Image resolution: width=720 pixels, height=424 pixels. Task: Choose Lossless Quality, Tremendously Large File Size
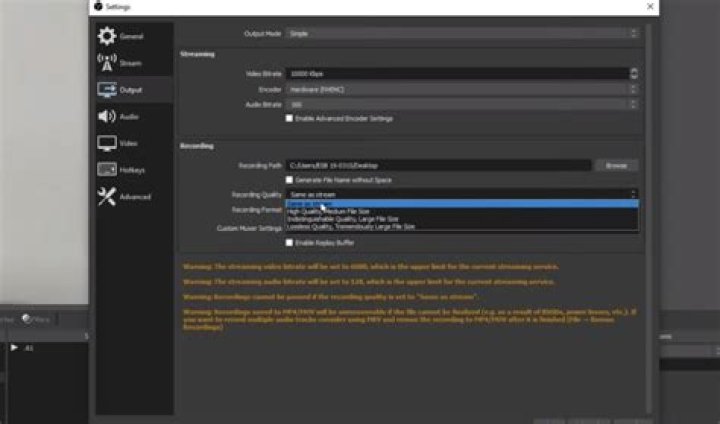click(462, 226)
